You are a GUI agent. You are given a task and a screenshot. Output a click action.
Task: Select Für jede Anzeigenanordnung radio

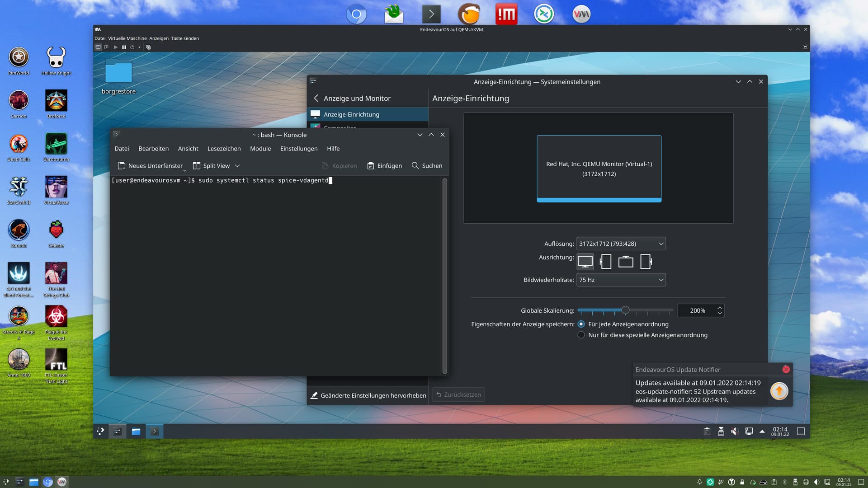(581, 324)
